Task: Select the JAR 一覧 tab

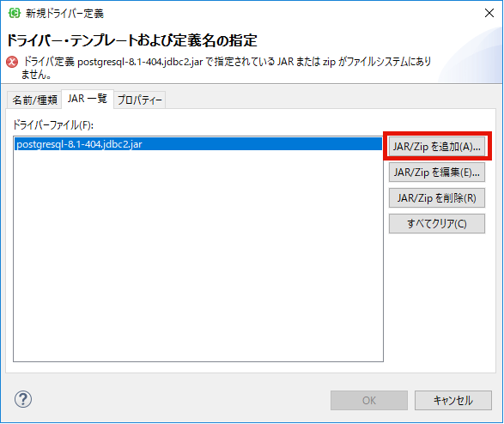Action: [x=87, y=99]
